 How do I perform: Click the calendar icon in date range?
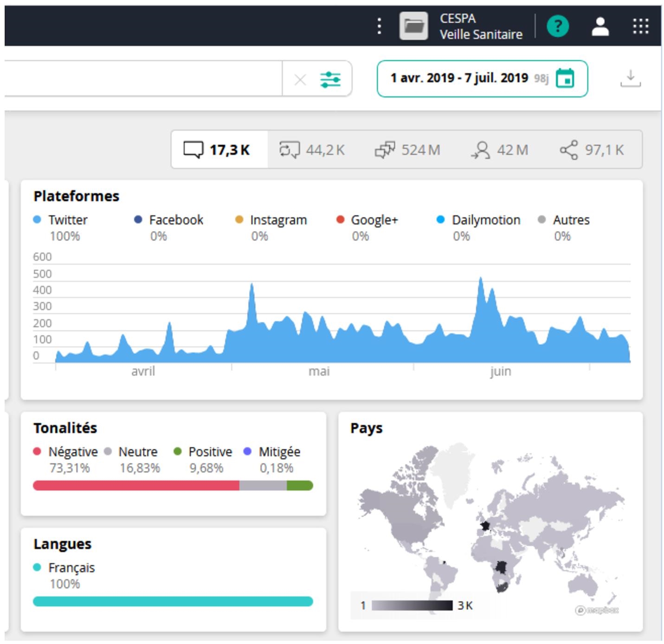pos(565,78)
